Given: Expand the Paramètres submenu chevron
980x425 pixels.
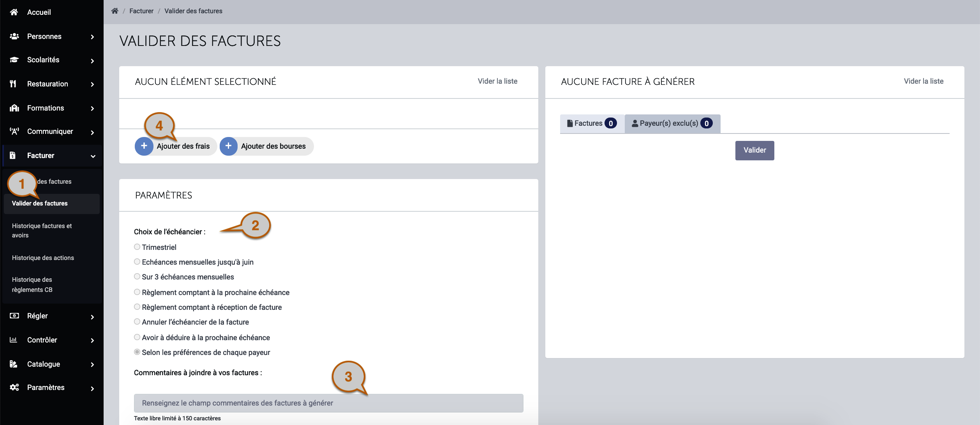Looking at the screenshot, I should click(92, 388).
